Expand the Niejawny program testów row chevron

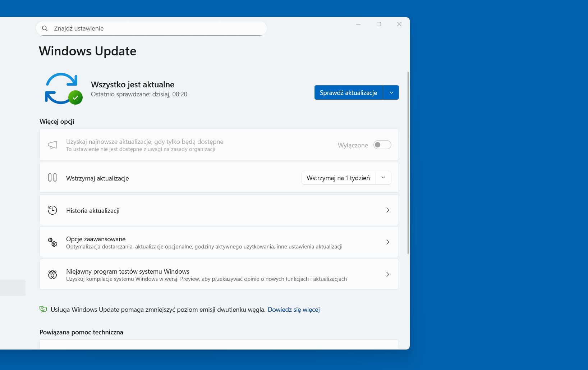[x=388, y=274]
